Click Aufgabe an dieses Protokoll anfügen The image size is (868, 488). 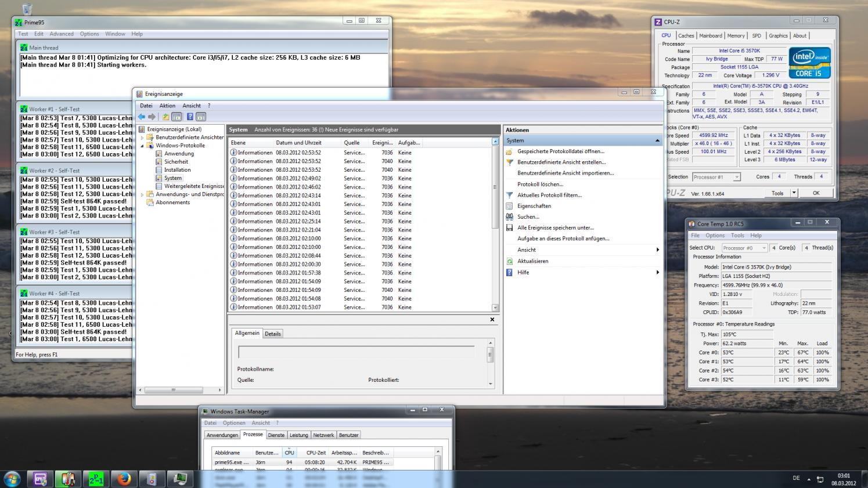point(563,238)
